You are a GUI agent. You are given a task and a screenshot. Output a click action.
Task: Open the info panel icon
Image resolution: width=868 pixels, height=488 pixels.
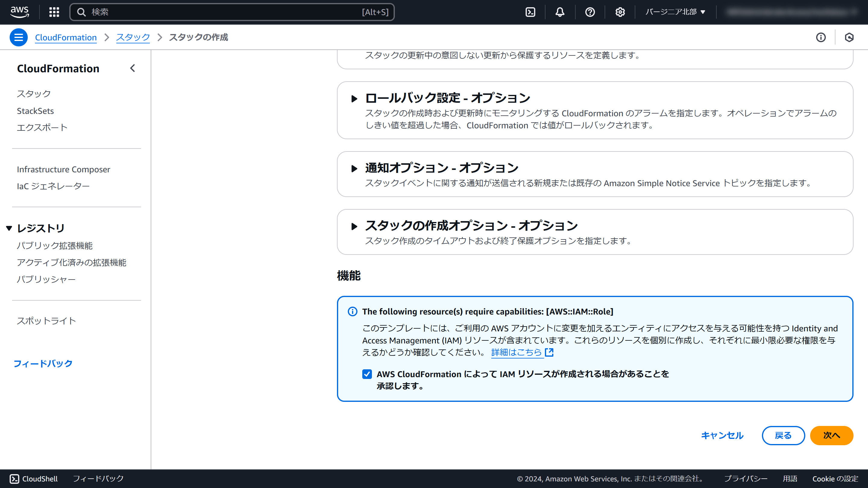tap(821, 37)
